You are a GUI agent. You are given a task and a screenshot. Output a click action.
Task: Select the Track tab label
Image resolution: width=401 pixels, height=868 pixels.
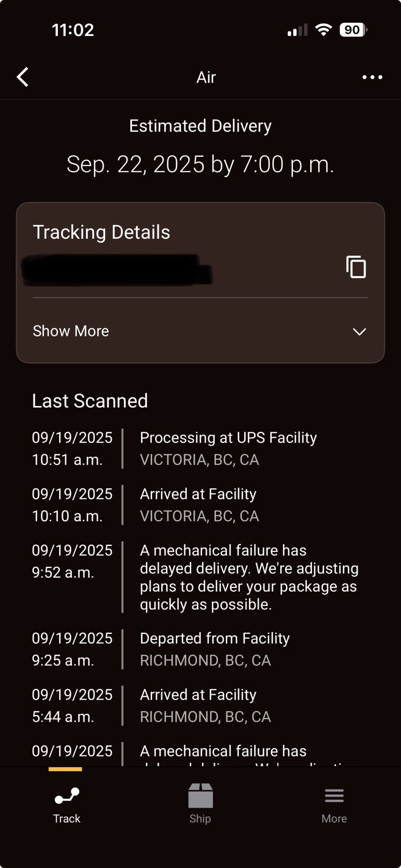coord(67,819)
